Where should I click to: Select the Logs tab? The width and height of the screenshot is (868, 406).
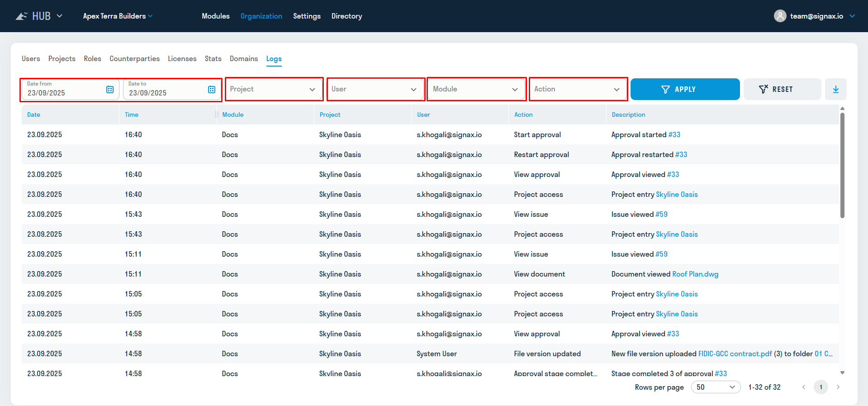coord(274,59)
